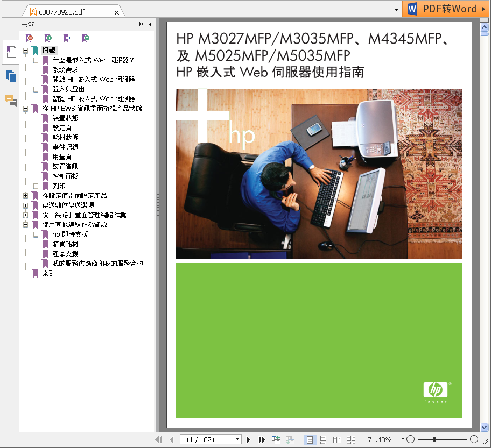Click scrollbar down arrow of document

pyautogui.click(x=484, y=427)
